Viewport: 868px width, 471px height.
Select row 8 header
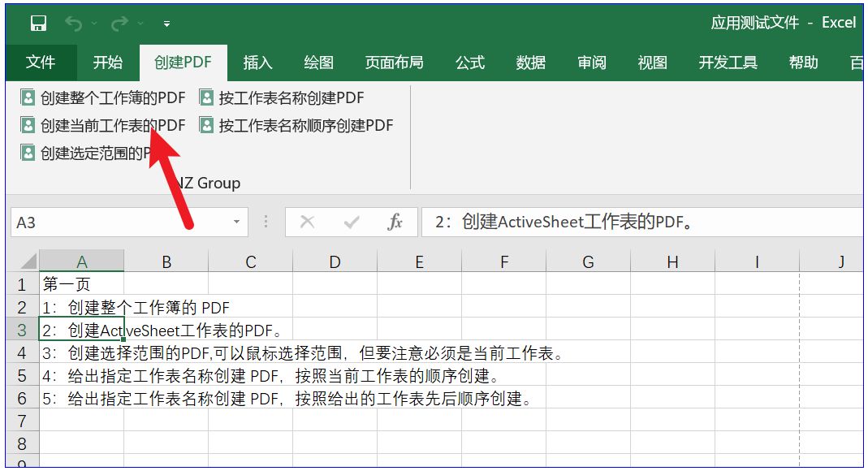coord(22,443)
